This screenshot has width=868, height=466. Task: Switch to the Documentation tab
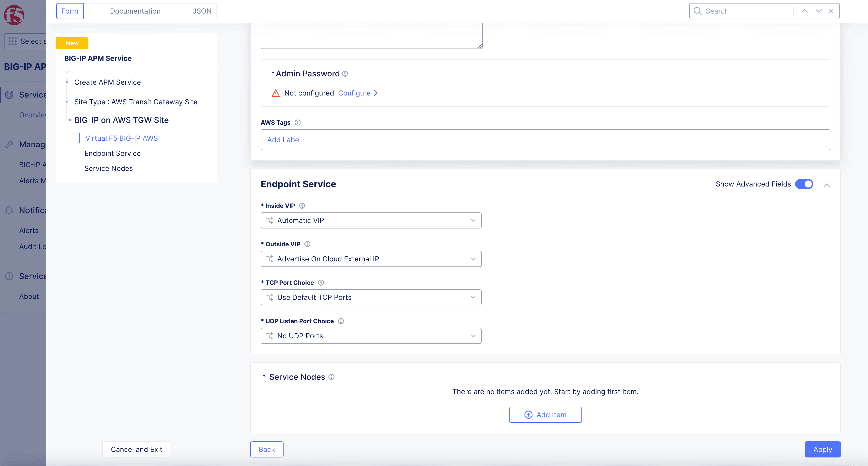pyautogui.click(x=135, y=11)
